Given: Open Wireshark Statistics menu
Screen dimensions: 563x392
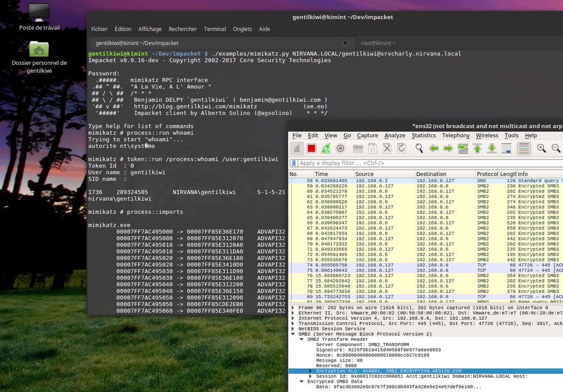Looking at the screenshot, I should pyautogui.click(x=424, y=136).
